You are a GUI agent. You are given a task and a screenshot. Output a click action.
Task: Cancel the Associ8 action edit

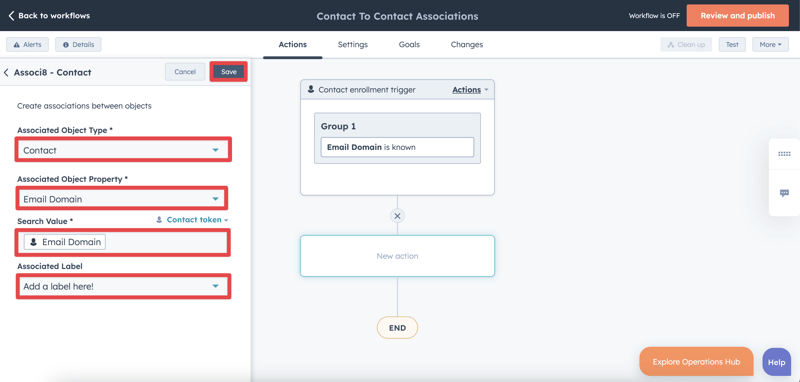point(185,72)
